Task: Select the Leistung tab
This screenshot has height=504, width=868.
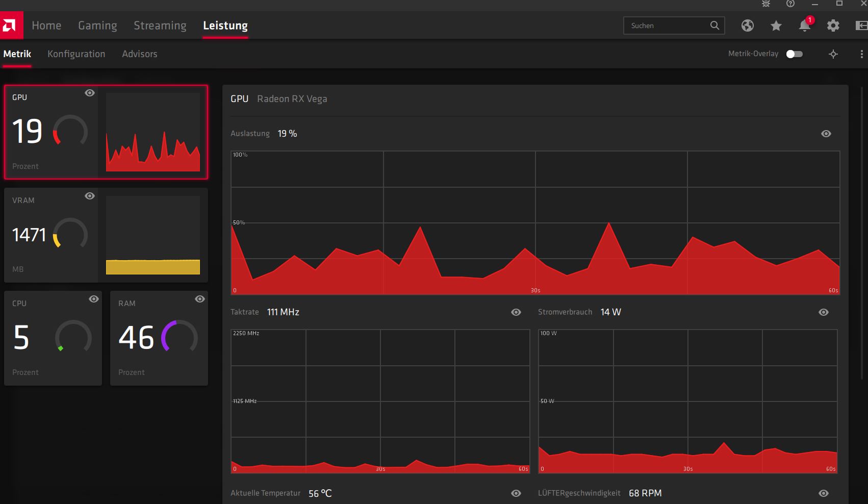Action: 225,26
